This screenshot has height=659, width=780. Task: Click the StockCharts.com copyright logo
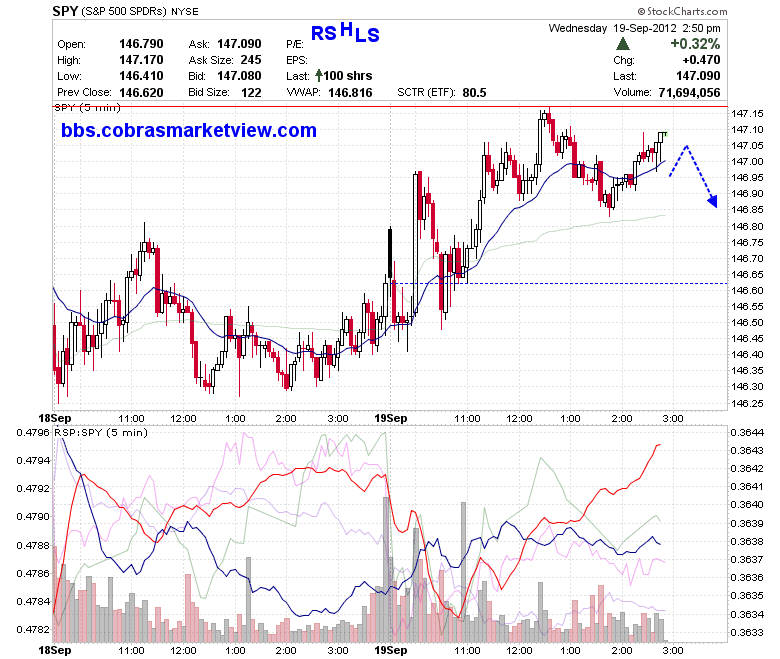click(x=682, y=11)
